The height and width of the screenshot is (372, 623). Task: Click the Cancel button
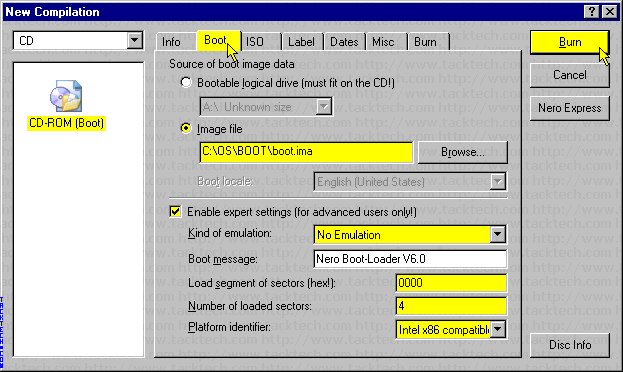pyautogui.click(x=570, y=75)
